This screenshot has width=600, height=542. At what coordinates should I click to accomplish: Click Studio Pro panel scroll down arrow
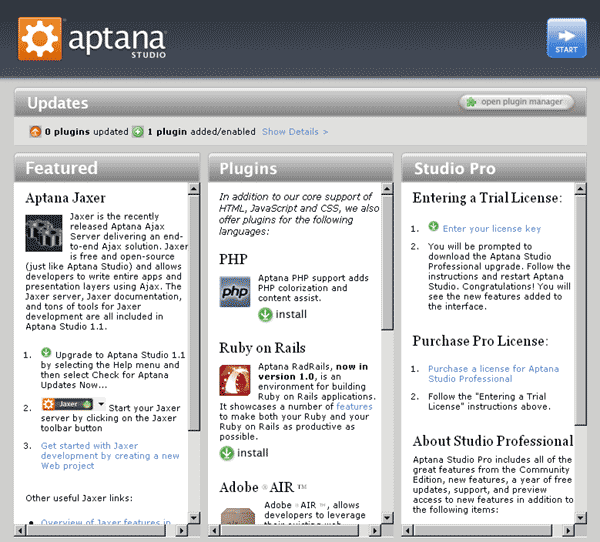coord(580,518)
